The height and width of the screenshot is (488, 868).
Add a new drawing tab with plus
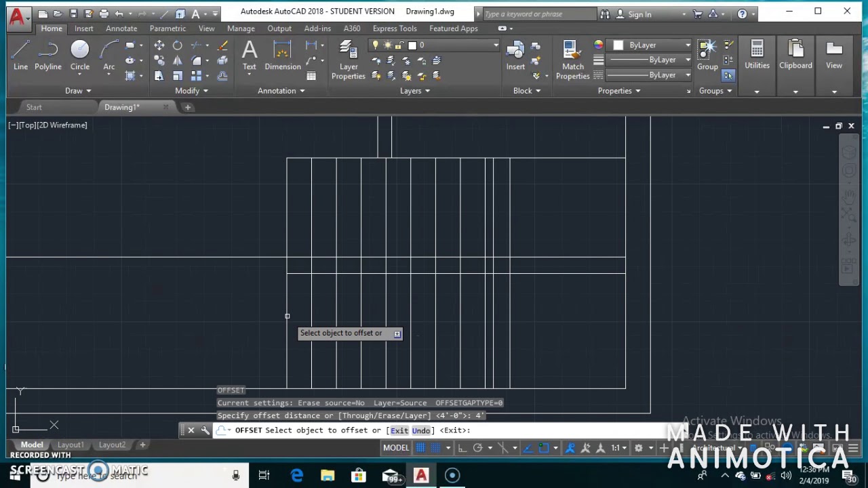point(188,107)
